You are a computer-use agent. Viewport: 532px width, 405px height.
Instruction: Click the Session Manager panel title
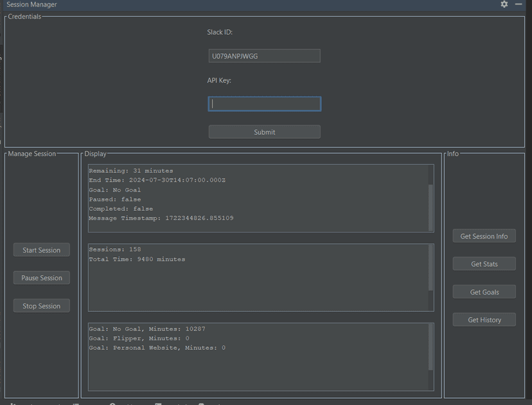pos(31,4)
